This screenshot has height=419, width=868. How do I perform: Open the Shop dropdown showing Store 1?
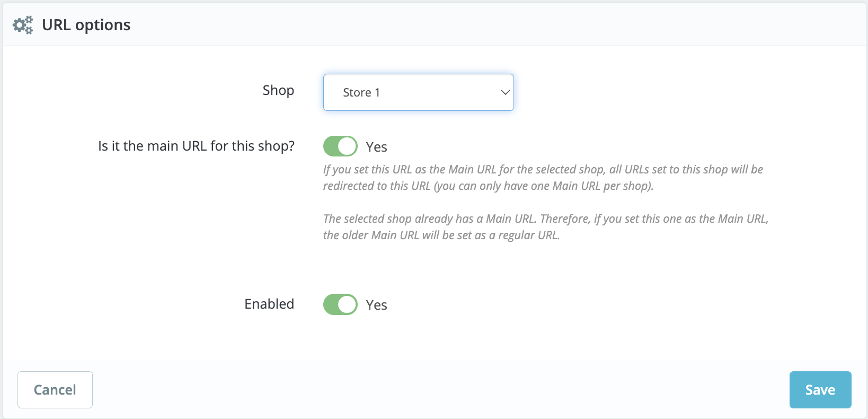pyautogui.click(x=418, y=92)
